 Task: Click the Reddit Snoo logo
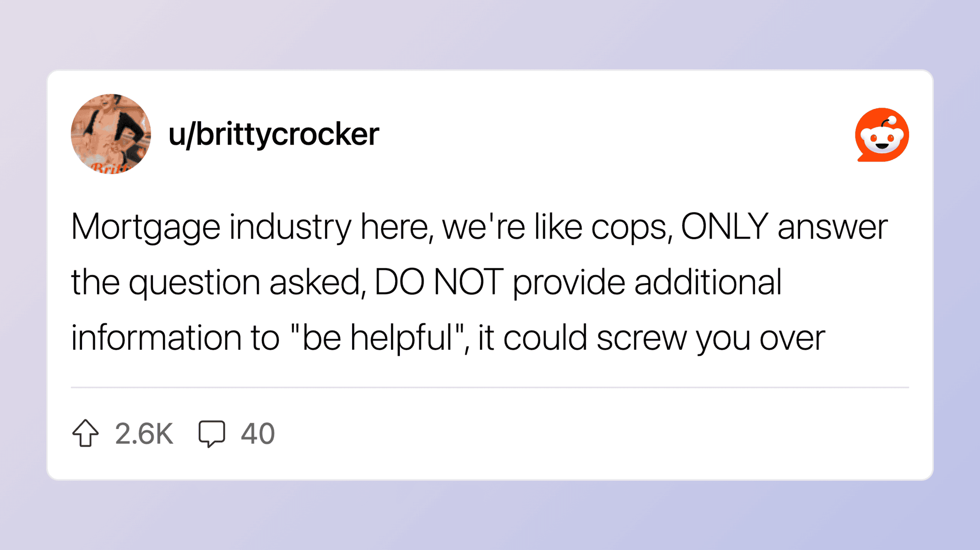[x=882, y=135]
